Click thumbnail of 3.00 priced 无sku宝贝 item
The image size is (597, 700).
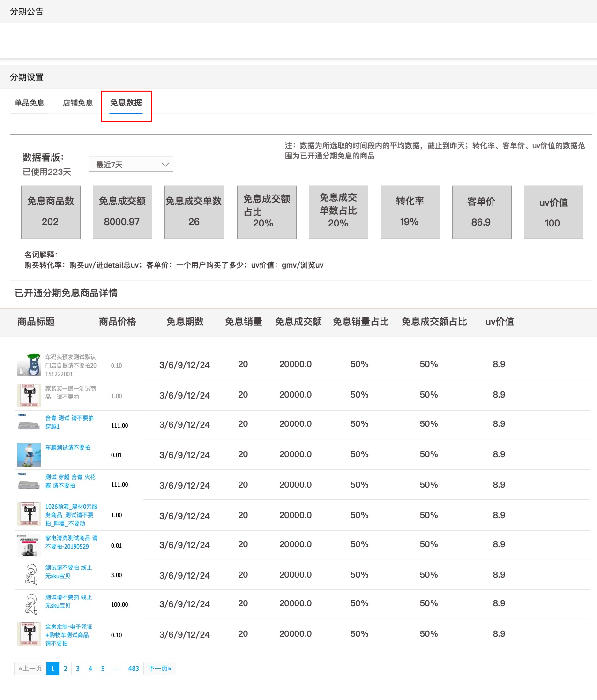pos(31,575)
